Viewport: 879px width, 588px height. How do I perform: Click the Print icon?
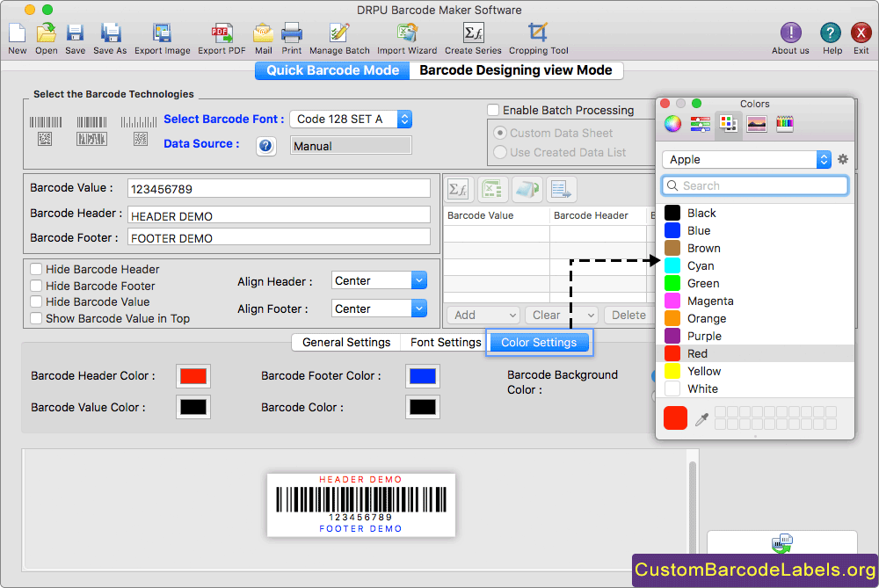(x=292, y=33)
